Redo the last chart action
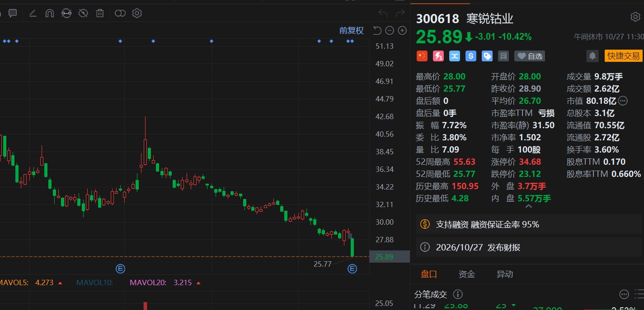Image resolution: width=644 pixels, height=310 pixels. [400, 13]
